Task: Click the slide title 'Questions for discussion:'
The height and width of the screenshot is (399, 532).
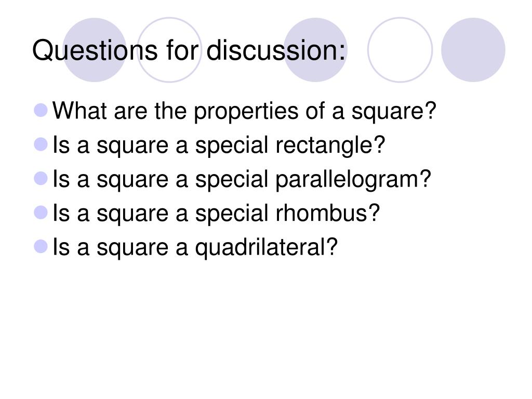Action: [189, 50]
